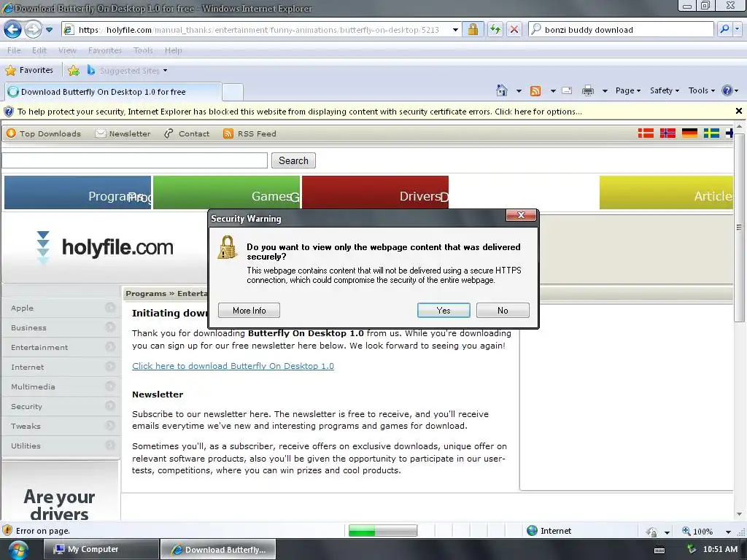Go forward with the Forward arrow button
The height and width of the screenshot is (560, 747).
pyautogui.click(x=33, y=29)
